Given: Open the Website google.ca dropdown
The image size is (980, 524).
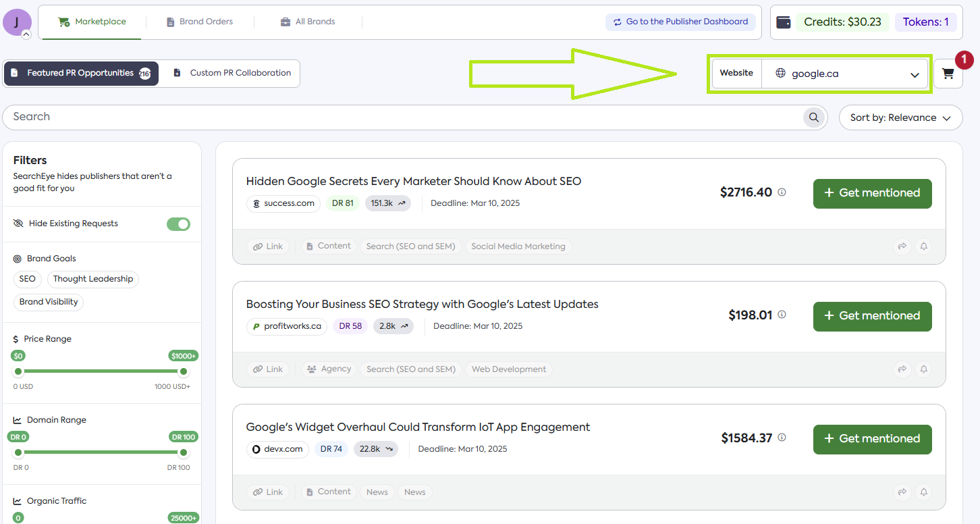Looking at the screenshot, I should click(846, 74).
